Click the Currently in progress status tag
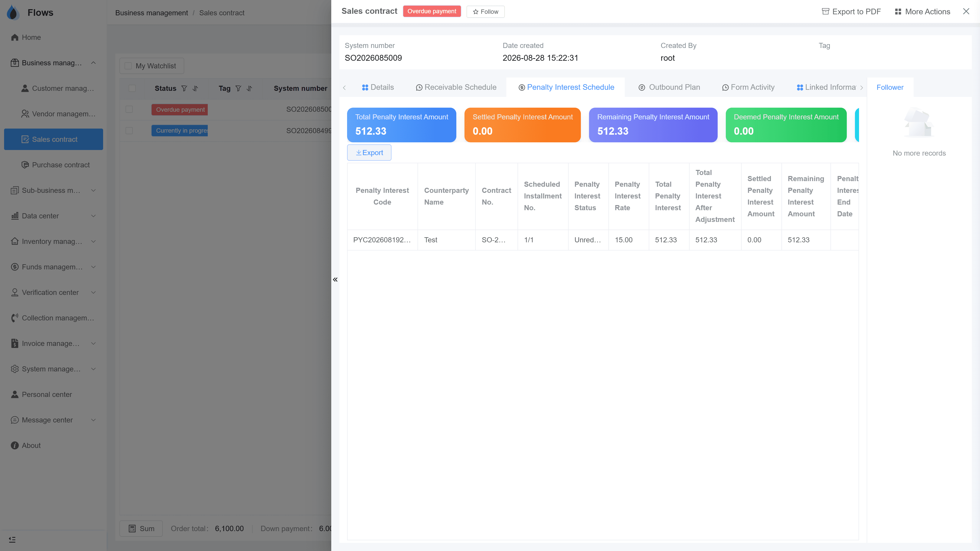The height and width of the screenshot is (551, 980). (180, 130)
